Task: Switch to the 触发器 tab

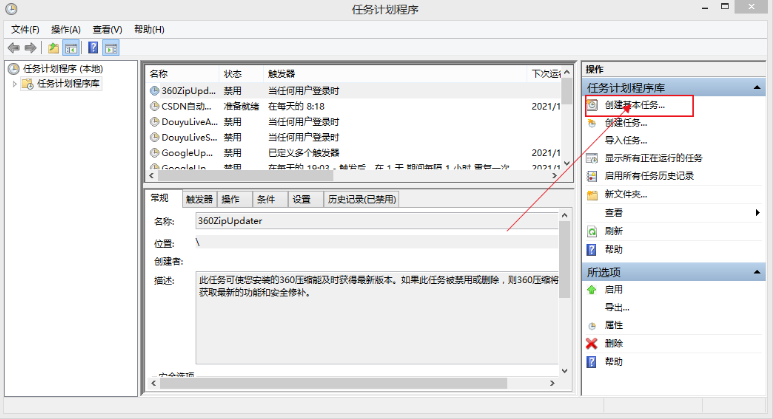Action: pyautogui.click(x=200, y=199)
